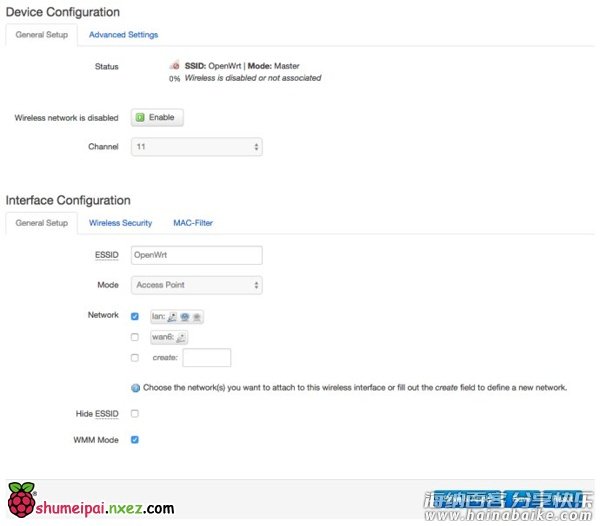Screen dimensions: 600x526
Task: Click the create network name field
Action: click(x=207, y=358)
